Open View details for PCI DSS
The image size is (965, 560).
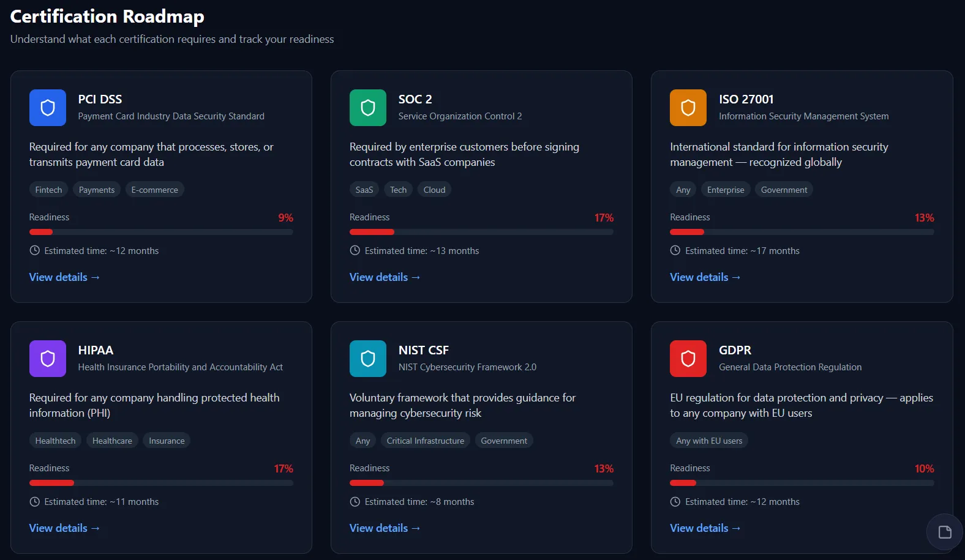point(64,277)
